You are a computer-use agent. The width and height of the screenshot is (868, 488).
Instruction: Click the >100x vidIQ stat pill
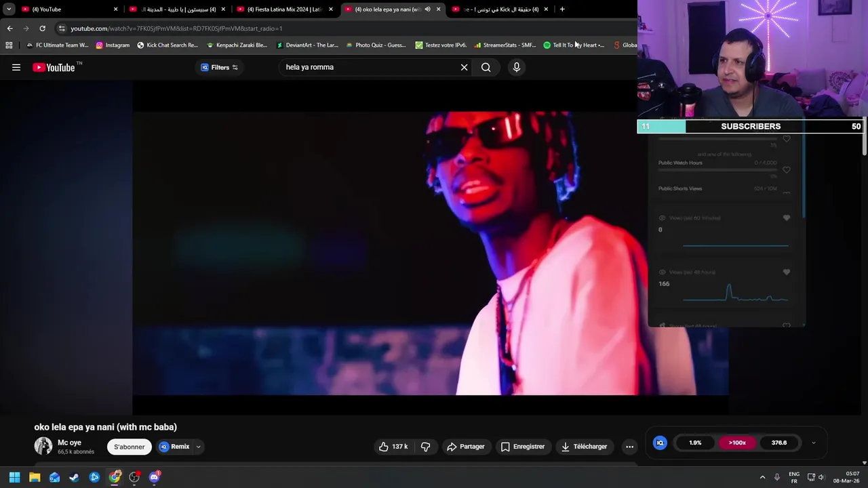(x=737, y=443)
